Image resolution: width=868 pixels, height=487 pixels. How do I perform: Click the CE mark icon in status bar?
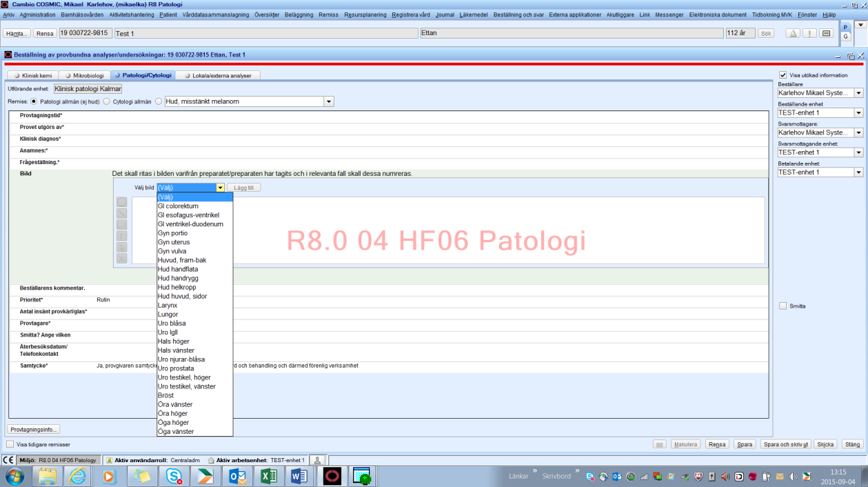[x=9, y=460]
